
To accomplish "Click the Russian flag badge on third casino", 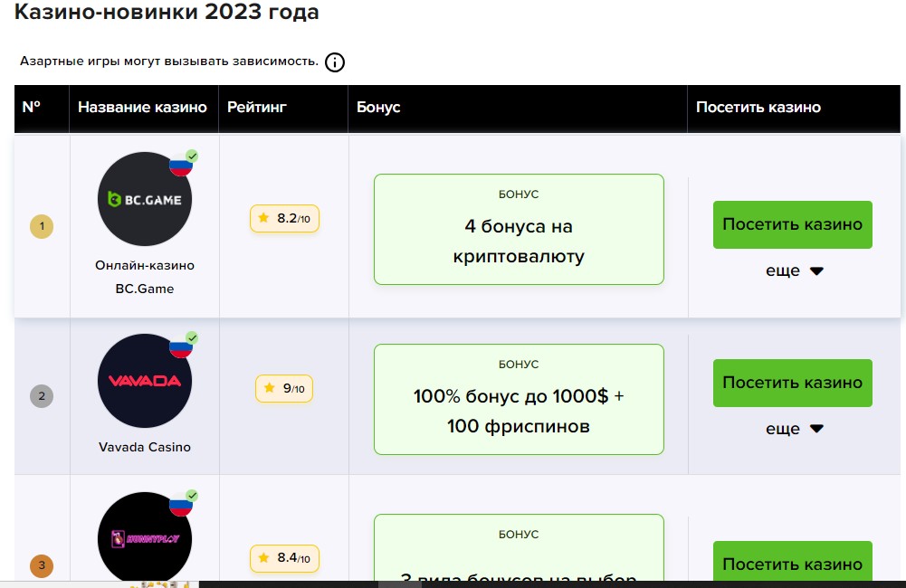I will click(x=180, y=506).
